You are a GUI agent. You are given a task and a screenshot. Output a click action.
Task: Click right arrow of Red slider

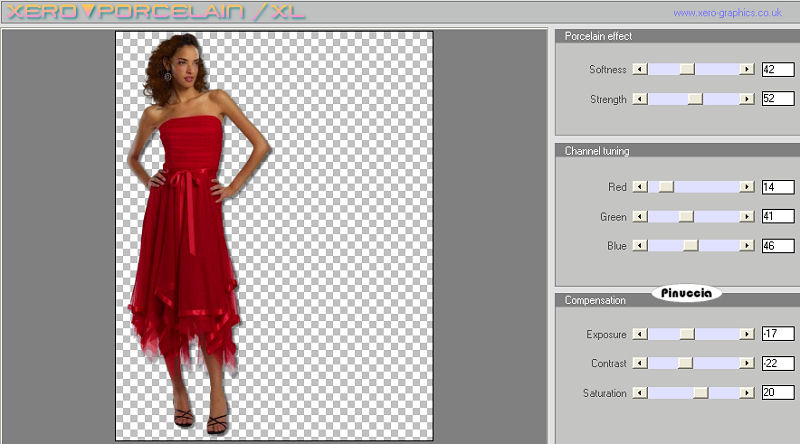coord(746,187)
